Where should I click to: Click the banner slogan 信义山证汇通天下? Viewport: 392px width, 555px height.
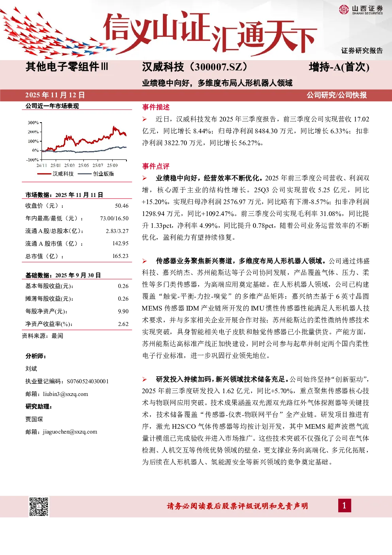(209, 34)
